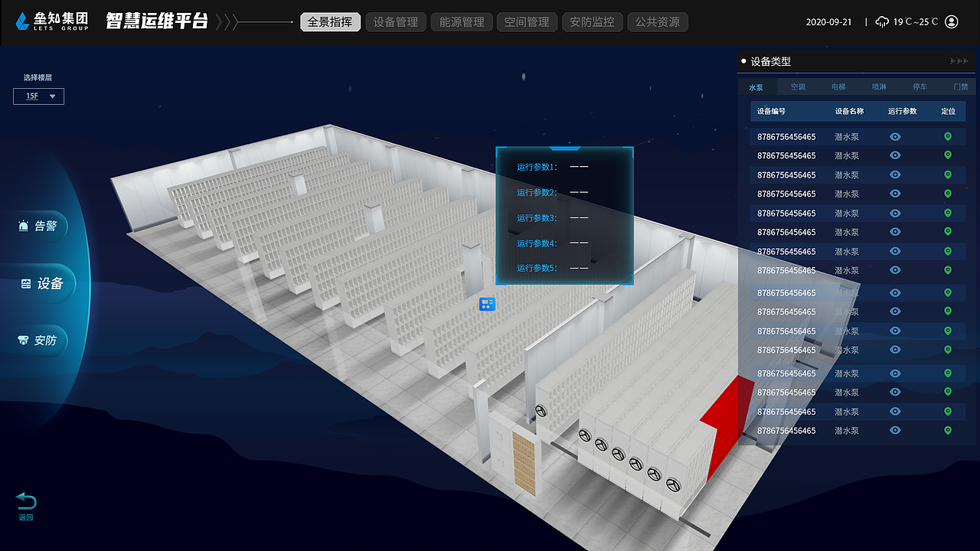Click the 运行参数3 label in popup
This screenshot has width=980, height=551.
537,218
